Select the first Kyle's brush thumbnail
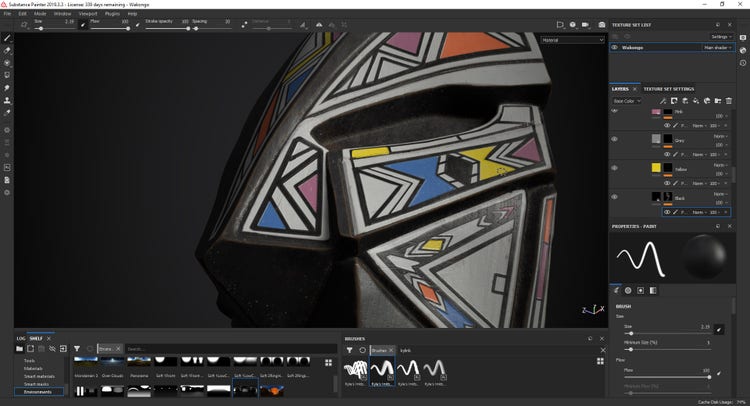This screenshot has height=406, width=750. [x=356, y=371]
